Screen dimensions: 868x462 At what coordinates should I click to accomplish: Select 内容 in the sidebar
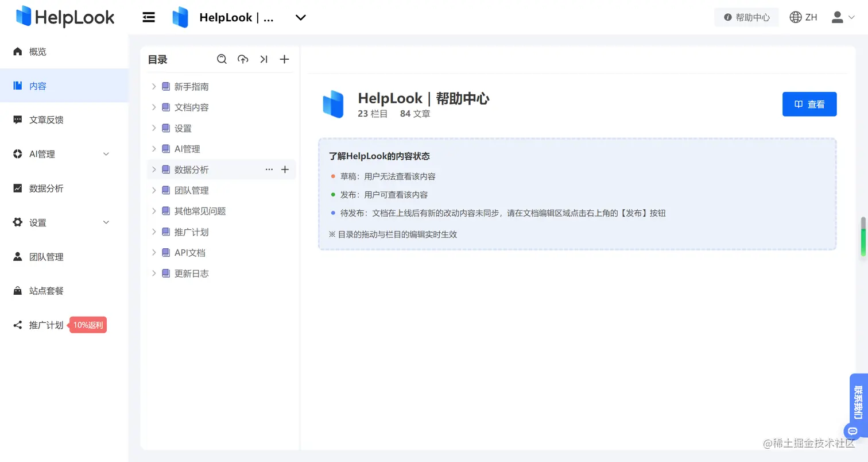(64, 86)
